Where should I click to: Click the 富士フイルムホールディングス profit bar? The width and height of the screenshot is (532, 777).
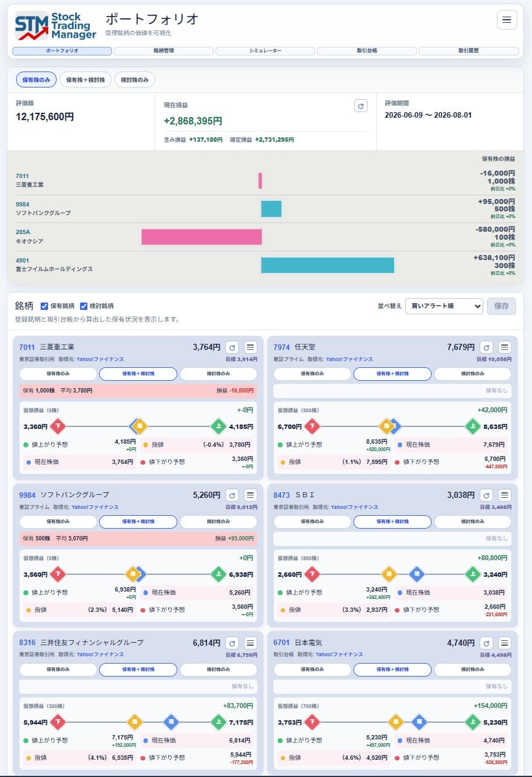pos(328,265)
